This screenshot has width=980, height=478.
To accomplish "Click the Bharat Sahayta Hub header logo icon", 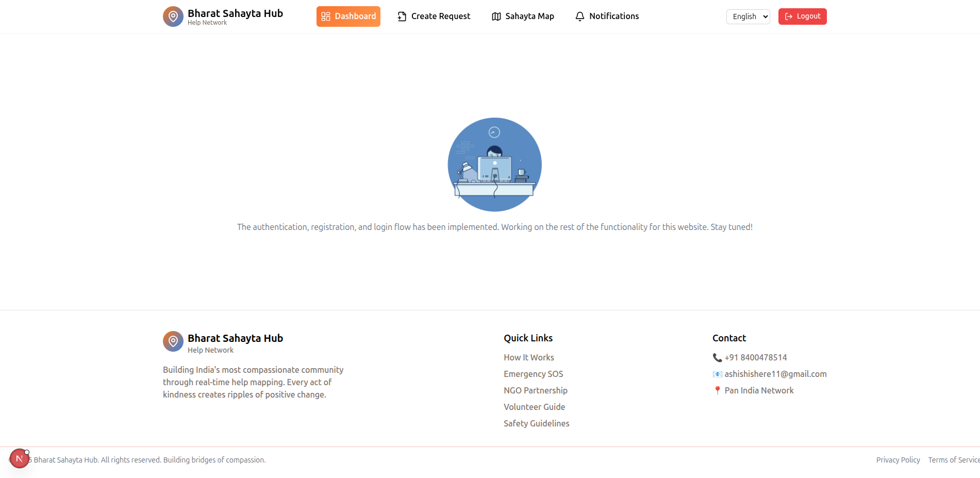I will (x=173, y=17).
